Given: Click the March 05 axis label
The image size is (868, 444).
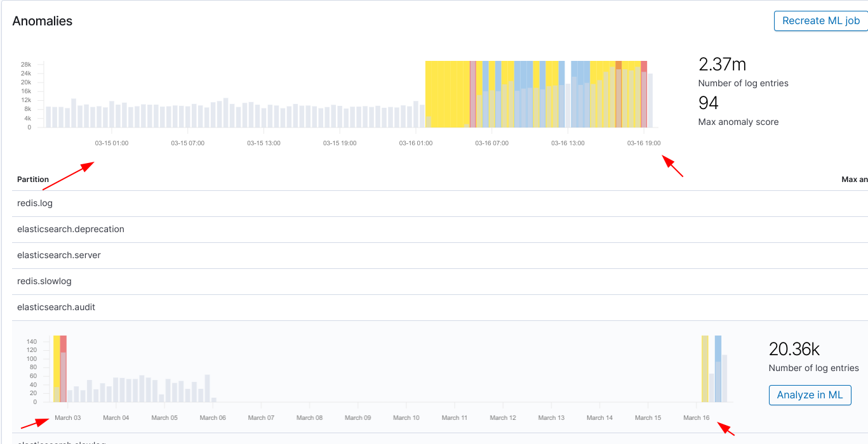Looking at the screenshot, I should [x=164, y=418].
